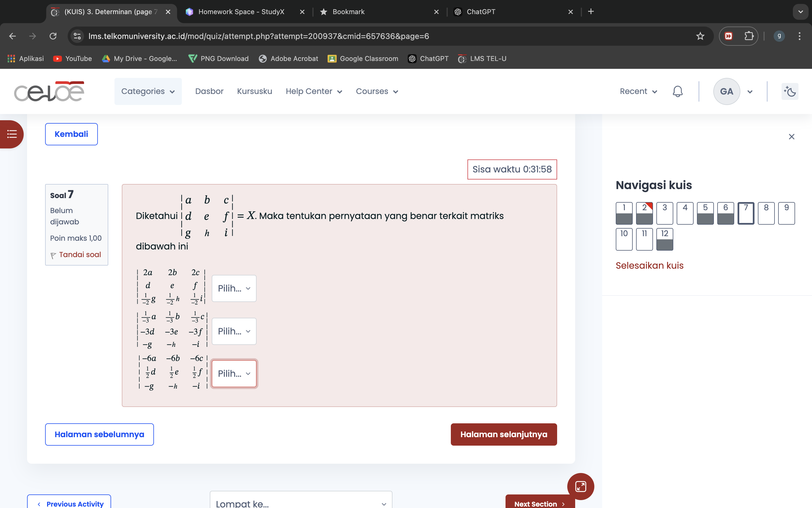
Task: Jump to quiz question 4
Action: [x=685, y=213]
